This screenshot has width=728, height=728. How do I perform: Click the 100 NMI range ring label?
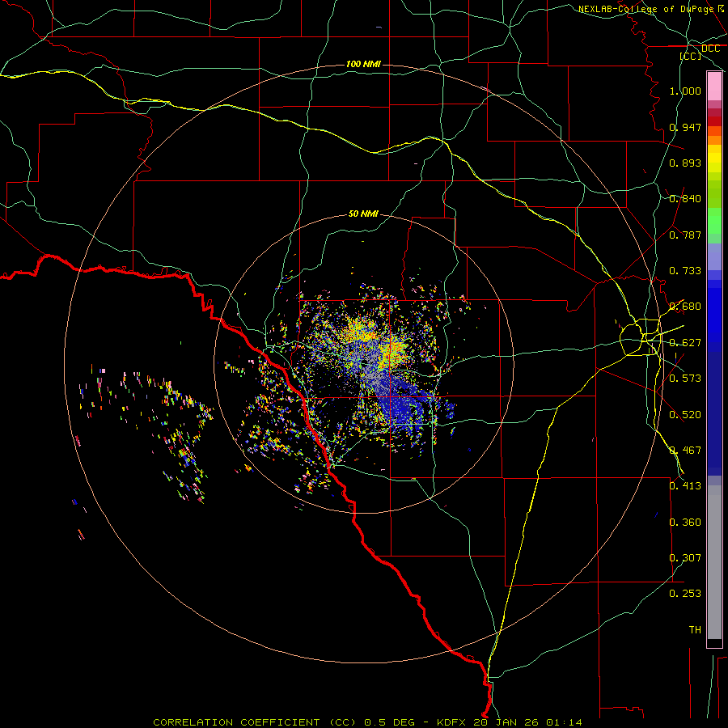pyautogui.click(x=363, y=64)
